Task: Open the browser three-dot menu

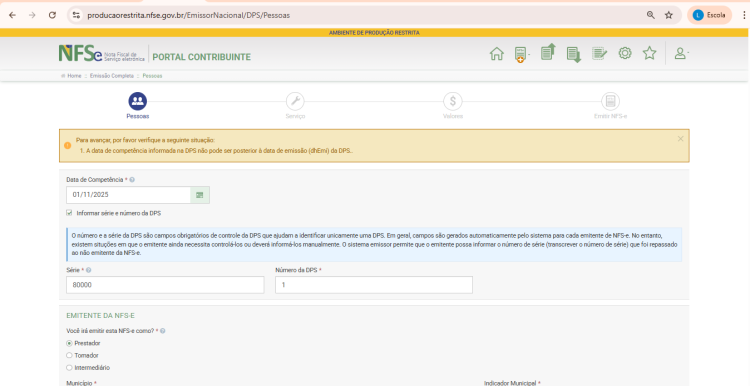Action: [744, 15]
